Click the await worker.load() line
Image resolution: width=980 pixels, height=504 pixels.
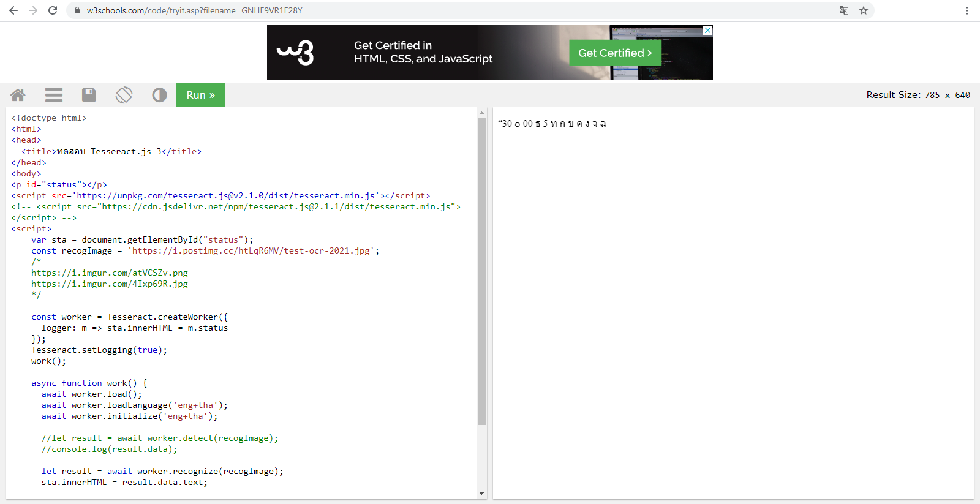tap(92, 394)
